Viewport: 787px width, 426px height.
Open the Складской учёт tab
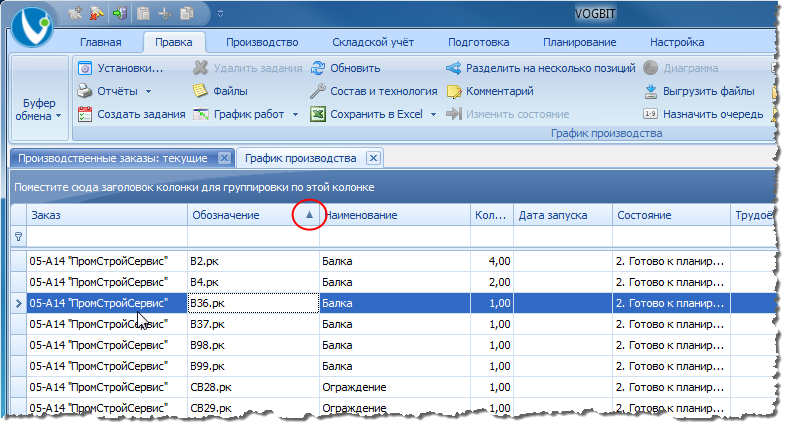click(x=373, y=42)
